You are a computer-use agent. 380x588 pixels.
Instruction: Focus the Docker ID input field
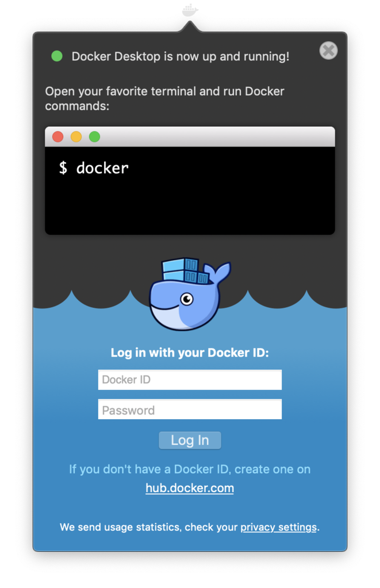click(190, 380)
